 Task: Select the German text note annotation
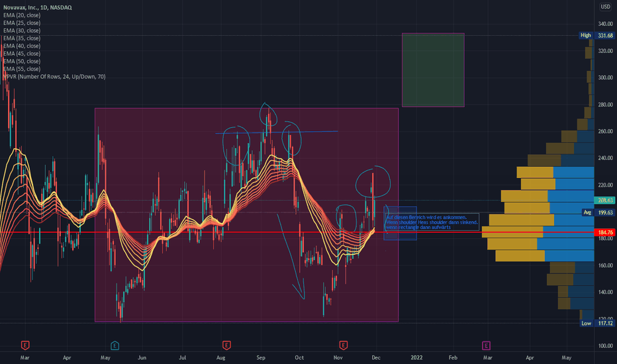coord(432,222)
